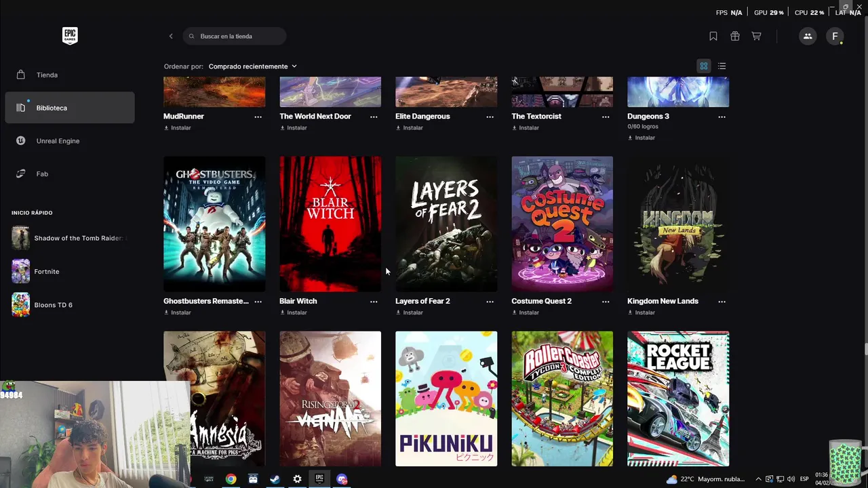The height and width of the screenshot is (488, 868).
Task: Open The World Next Door options menu
Action: coord(374,117)
